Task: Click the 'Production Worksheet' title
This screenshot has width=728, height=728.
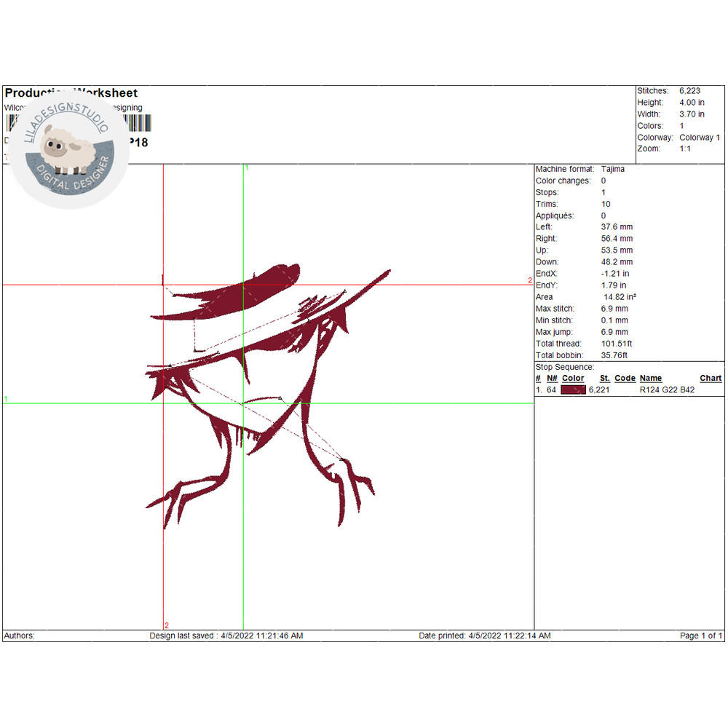Action: 71,93
